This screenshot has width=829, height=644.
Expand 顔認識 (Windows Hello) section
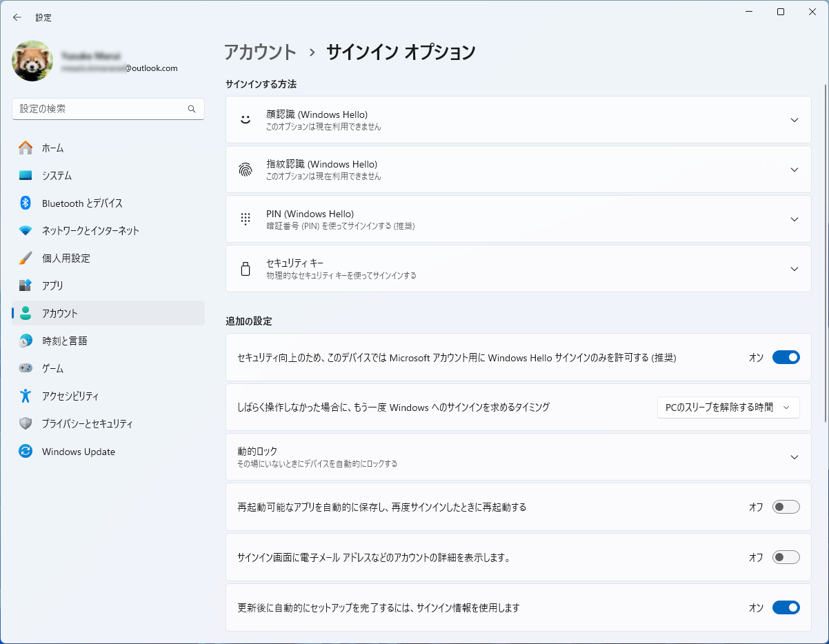794,120
